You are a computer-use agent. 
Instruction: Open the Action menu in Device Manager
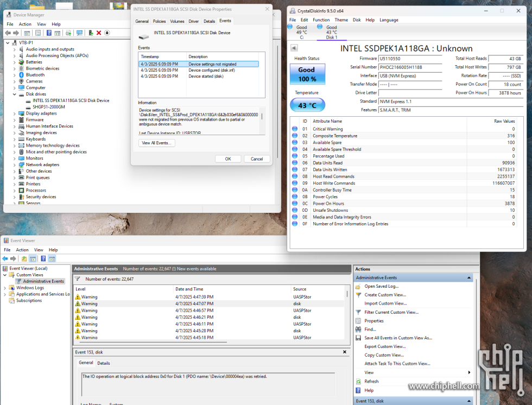click(25, 24)
